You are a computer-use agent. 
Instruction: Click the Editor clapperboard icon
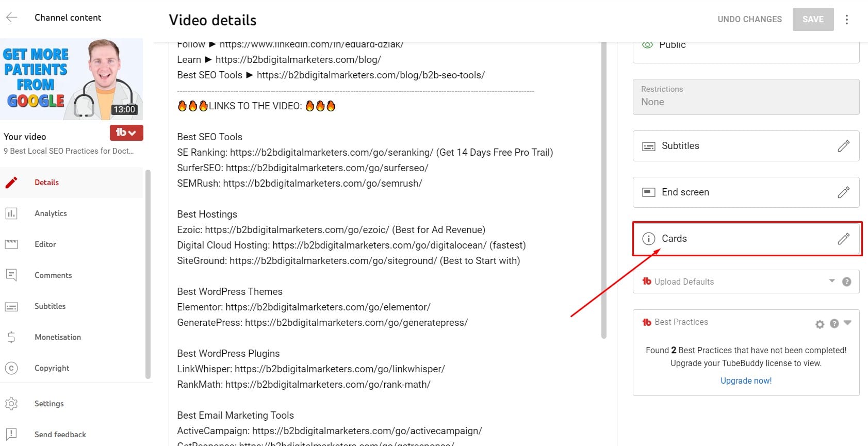11,244
